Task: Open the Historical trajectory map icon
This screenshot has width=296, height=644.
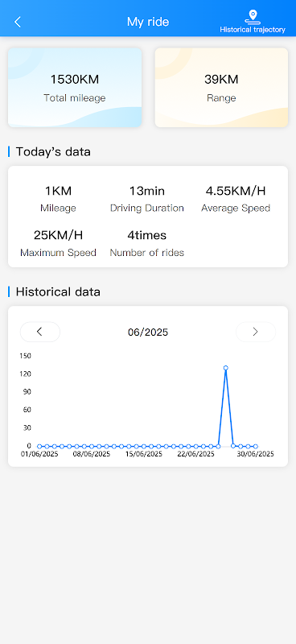Action: point(253,22)
